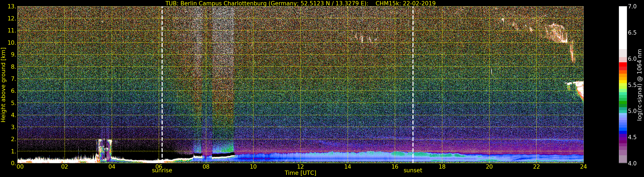This screenshot has height=177, width=644.
Task: Click the 'CHM15k: 22-02-2019' label
Action: 406,3
